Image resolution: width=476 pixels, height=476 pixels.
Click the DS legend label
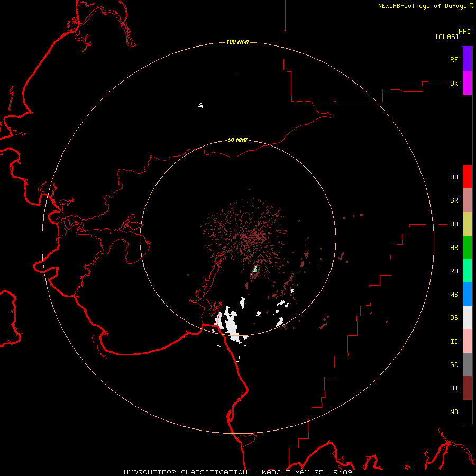click(x=454, y=318)
